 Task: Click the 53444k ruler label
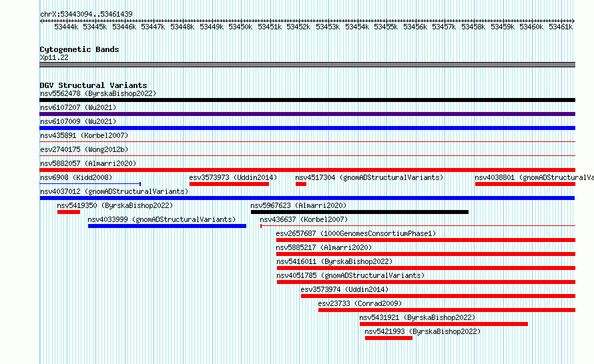(66, 27)
